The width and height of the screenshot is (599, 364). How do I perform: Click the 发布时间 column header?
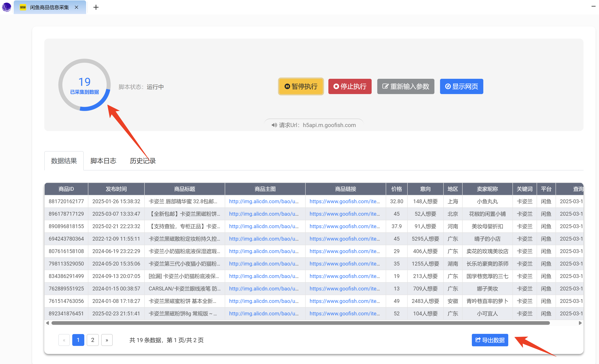pos(116,189)
